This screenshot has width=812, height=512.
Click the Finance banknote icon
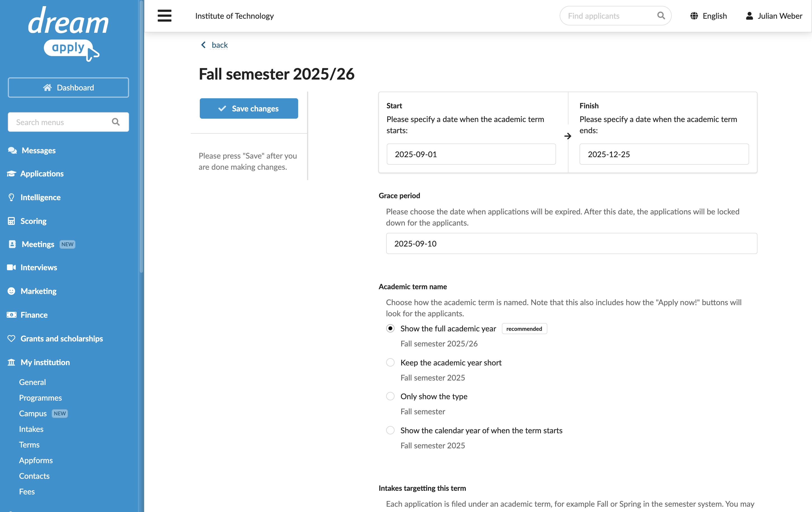(x=11, y=315)
